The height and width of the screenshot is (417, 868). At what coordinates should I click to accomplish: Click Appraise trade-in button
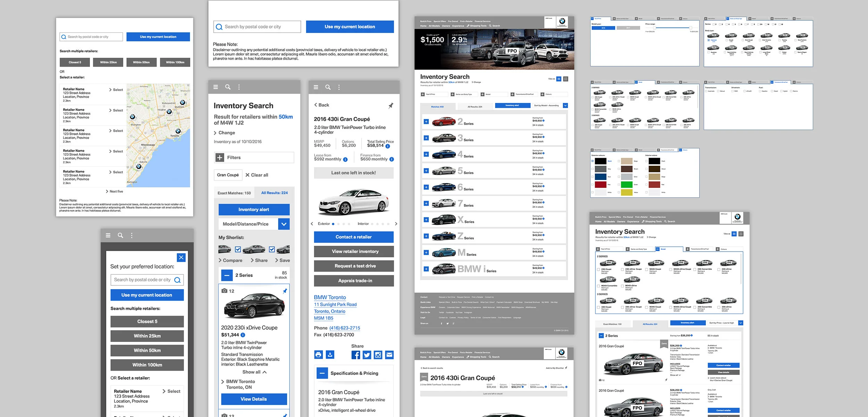(354, 281)
